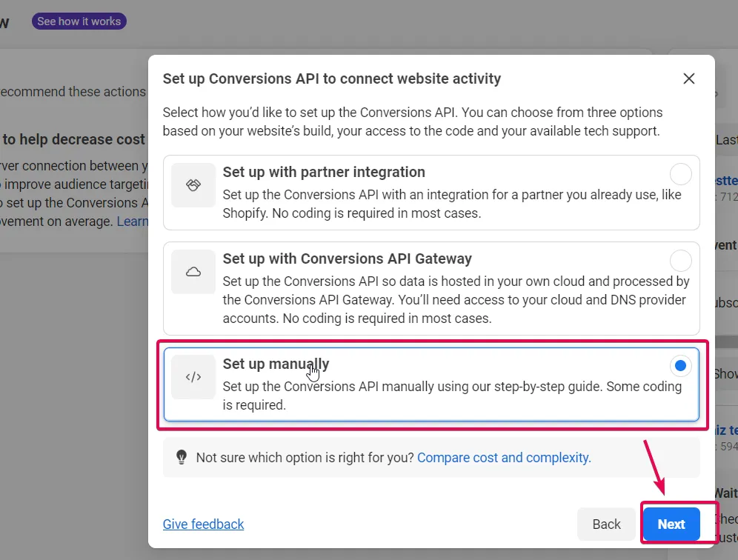Open Compare cost and complexity link
Screen dimensions: 738x560
click(x=504, y=458)
